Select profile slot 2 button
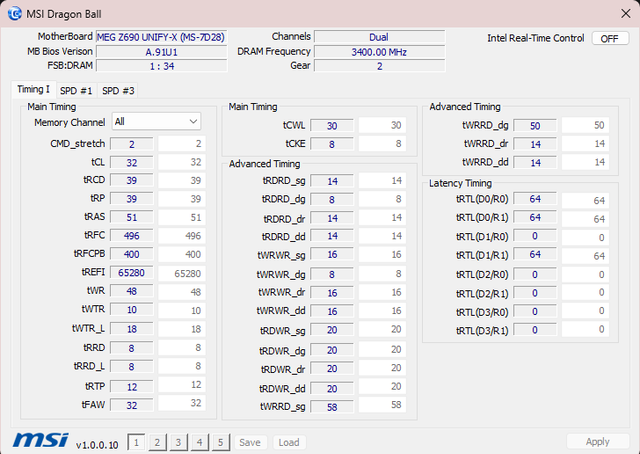The image size is (640, 454). [x=157, y=442]
